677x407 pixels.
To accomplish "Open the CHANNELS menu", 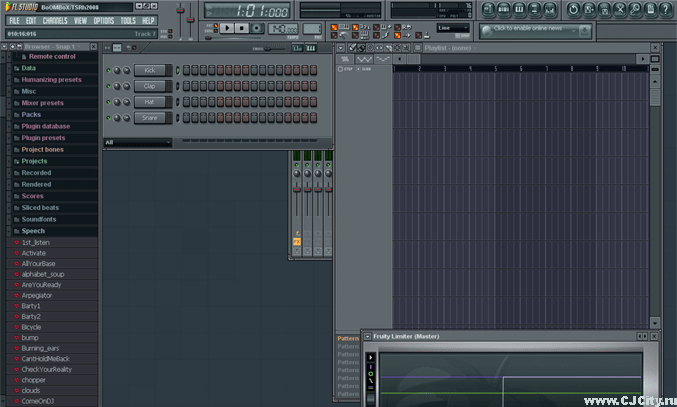I will pos(55,21).
